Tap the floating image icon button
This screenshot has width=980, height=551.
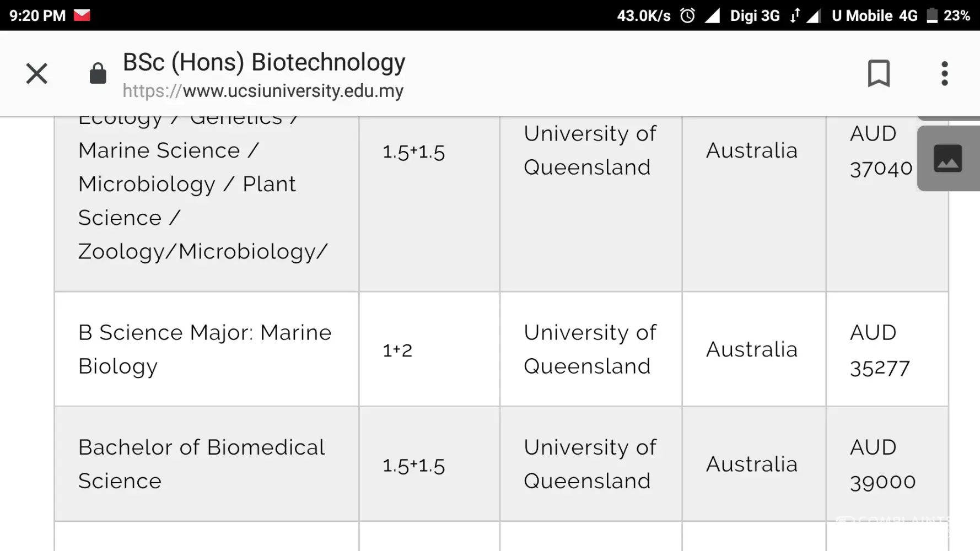(x=947, y=159)
